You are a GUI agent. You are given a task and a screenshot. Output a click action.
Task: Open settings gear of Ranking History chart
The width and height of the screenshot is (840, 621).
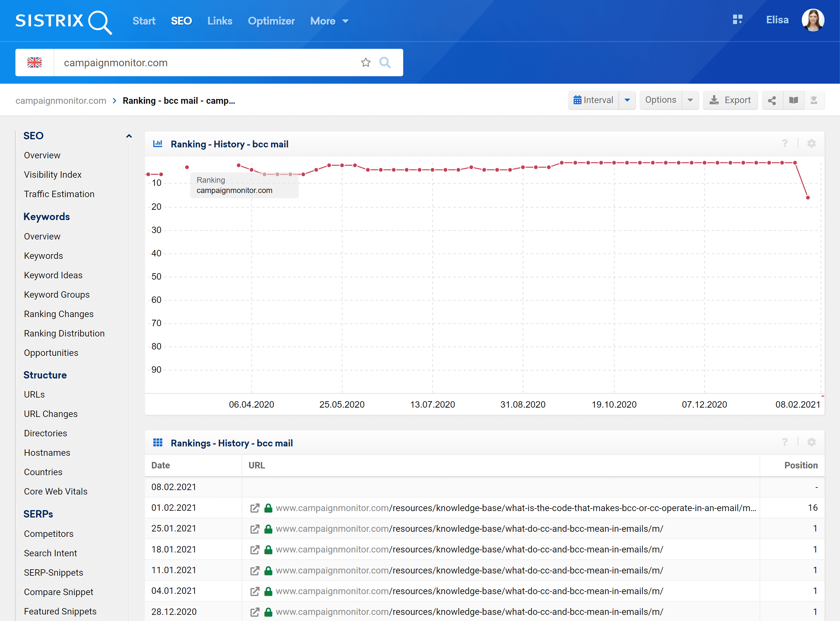[812, 144]
